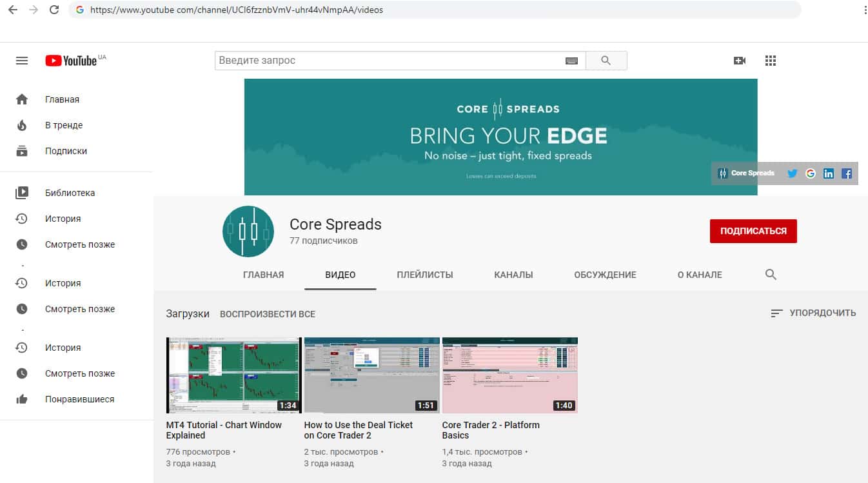Click the search magnifier button
This screenshot has height=483, width=868.
tap(606, 61)
